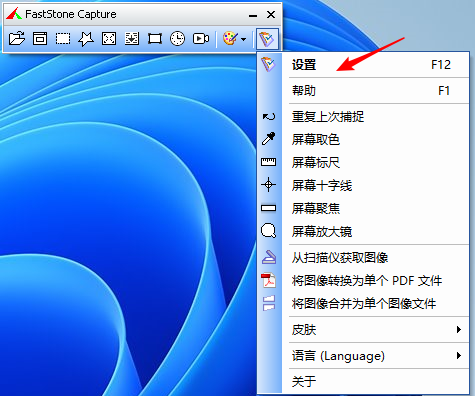Select Capture Scrolling Window tool
Image resolution: width=475 pixels, height=396 pixels.
click(x=132, y=39)
